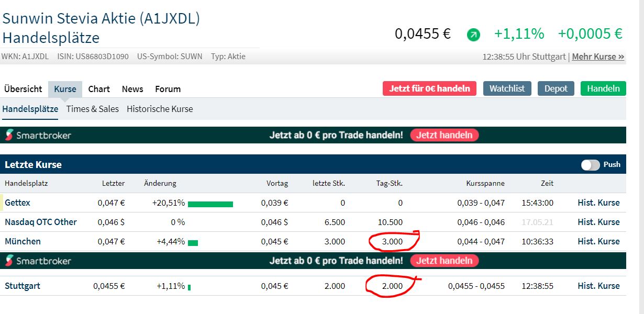The height and width of the screenshot is (314, 644).
Task: Open Hist. Kurse for Stuttgart row
Action: pos(598,286)
